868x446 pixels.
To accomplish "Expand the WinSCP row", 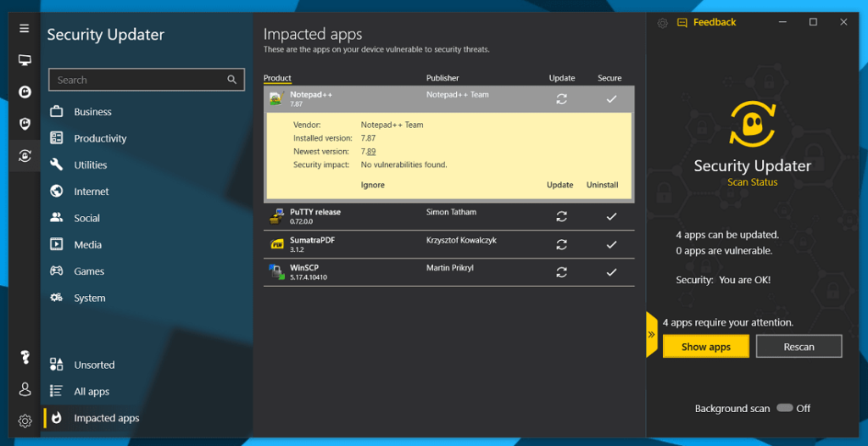I will coord(449,272).
